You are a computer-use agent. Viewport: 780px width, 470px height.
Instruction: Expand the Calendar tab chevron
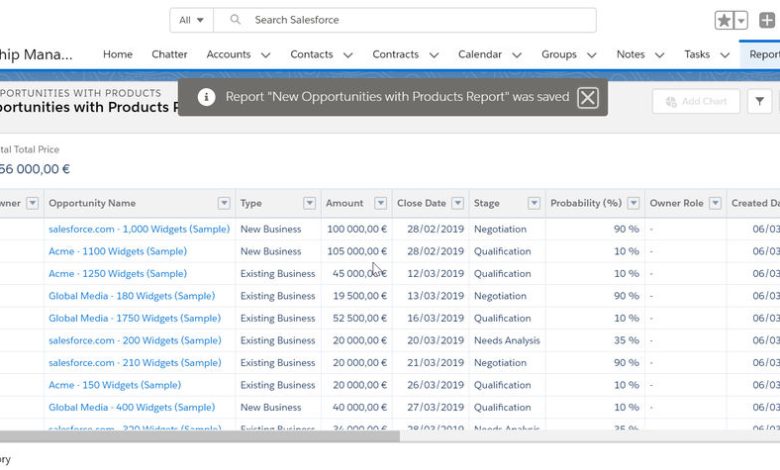tap(517, 55)
